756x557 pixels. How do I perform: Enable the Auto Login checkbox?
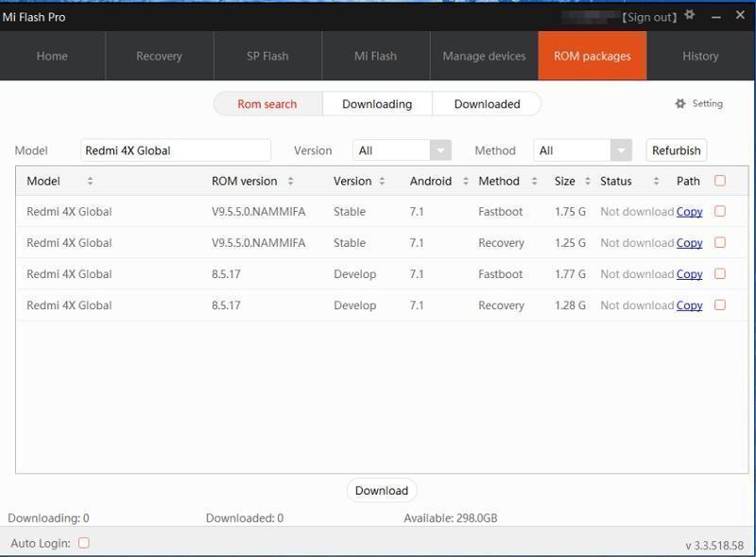(x=83, y=543)
